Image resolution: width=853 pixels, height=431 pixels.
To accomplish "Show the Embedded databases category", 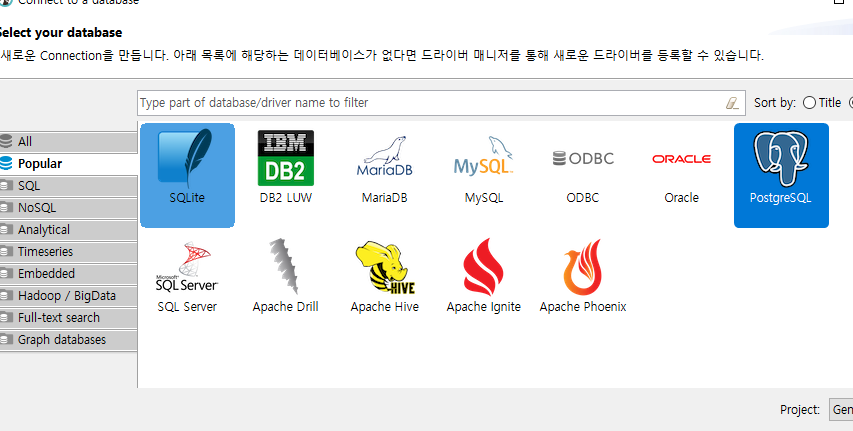I will click(x=69, y=274).
